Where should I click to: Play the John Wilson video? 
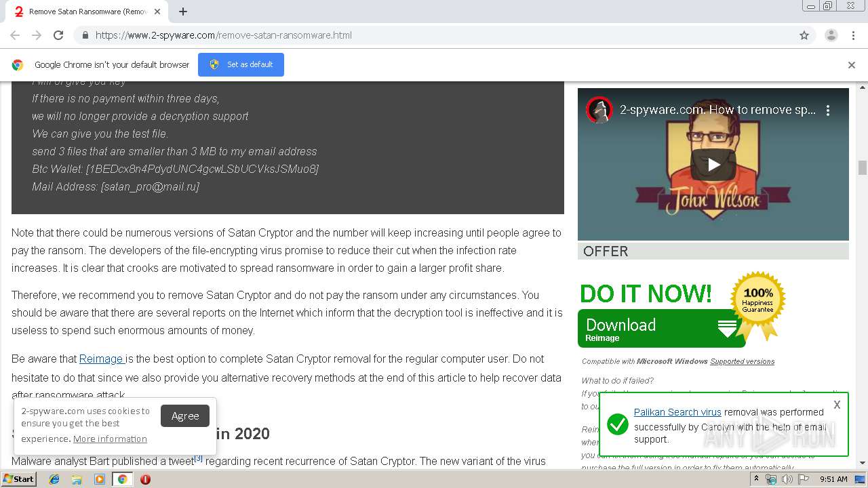point(713,165)
